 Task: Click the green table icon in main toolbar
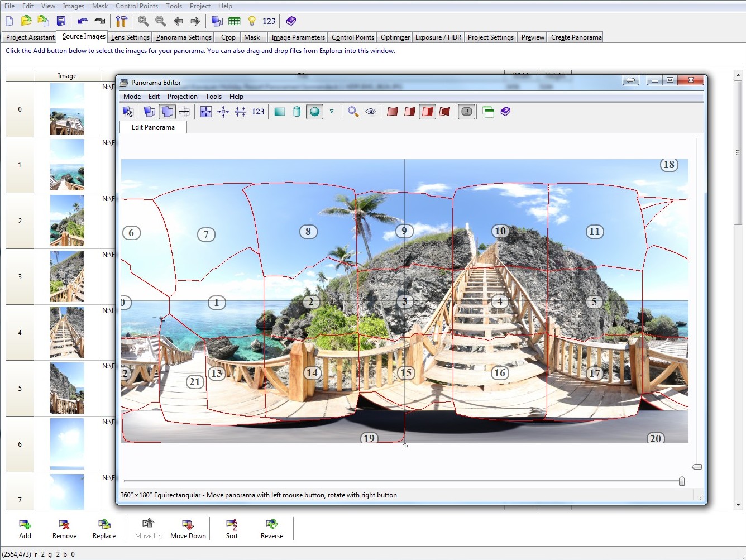pyautogui.click(x=235, y=21)
